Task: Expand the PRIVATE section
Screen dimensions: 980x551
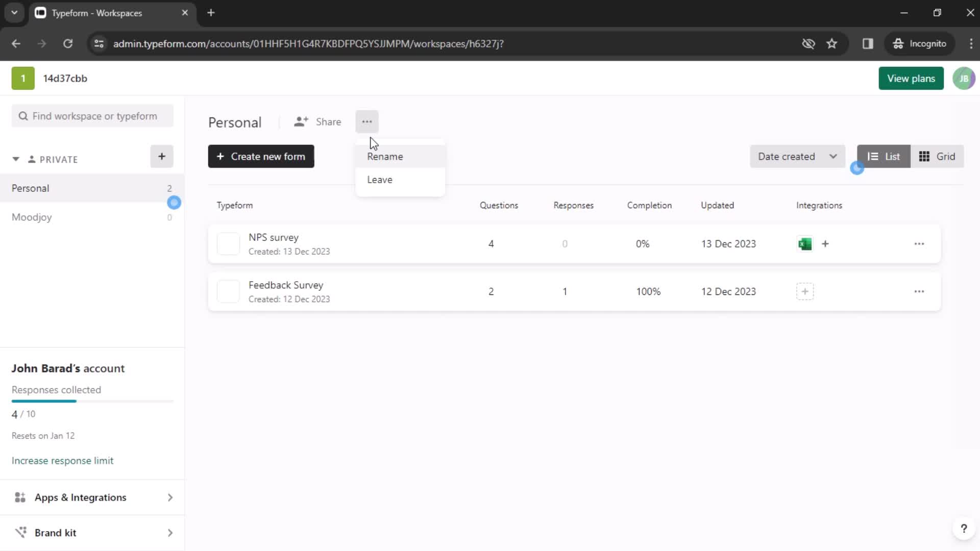Action: pos(15,159)
